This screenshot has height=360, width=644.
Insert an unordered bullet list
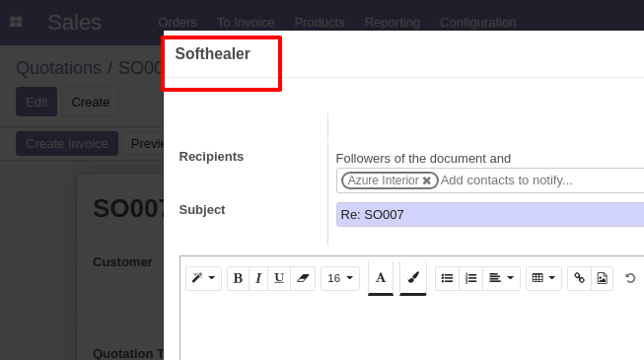click(447, 278)
